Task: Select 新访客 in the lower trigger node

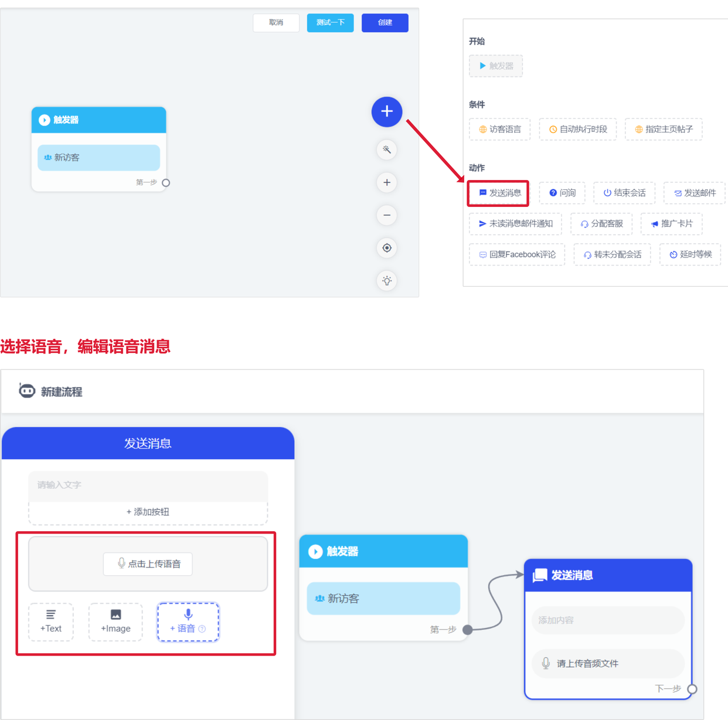Action: [383, 599]
